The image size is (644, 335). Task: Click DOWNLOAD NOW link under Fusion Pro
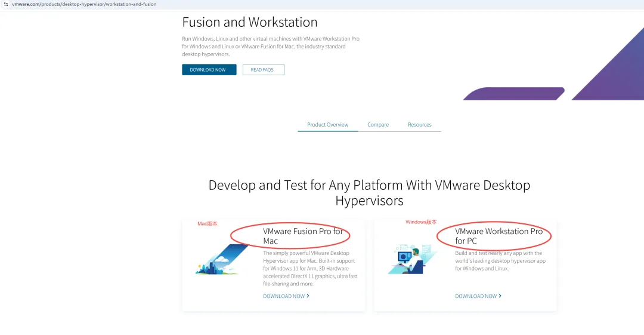click(286, 296)
